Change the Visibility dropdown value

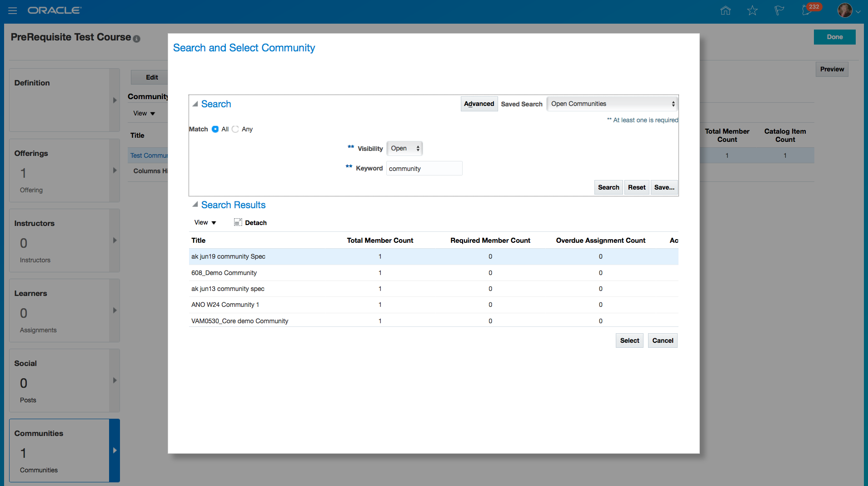pos(404,148)
